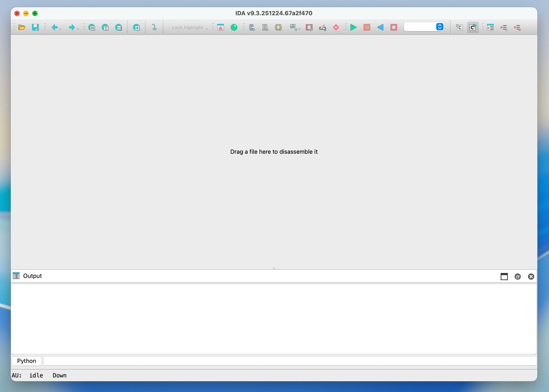Click the green circle toolbar icon
The image size is (549, 392).
coord(234,27)
